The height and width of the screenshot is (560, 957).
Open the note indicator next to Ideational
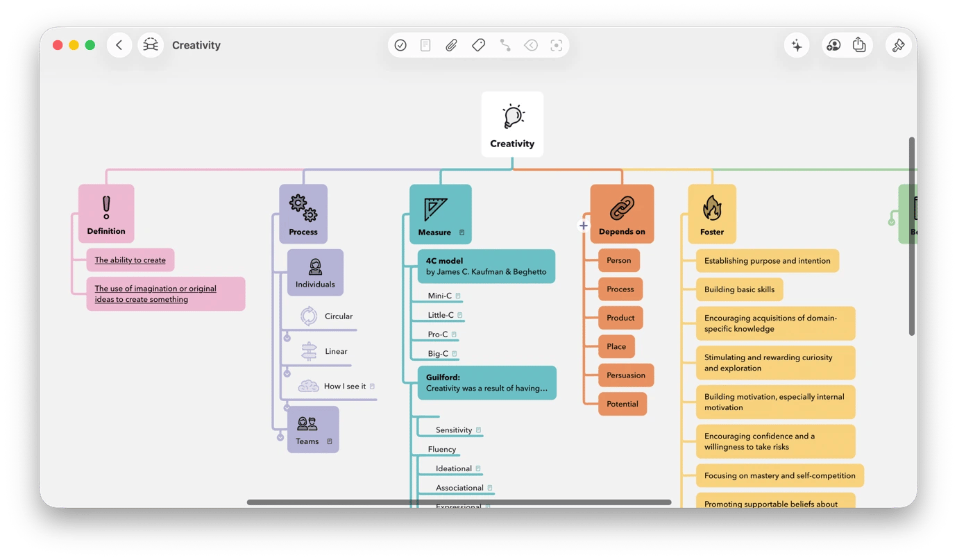pyautogui.click(x=478, y=469)
